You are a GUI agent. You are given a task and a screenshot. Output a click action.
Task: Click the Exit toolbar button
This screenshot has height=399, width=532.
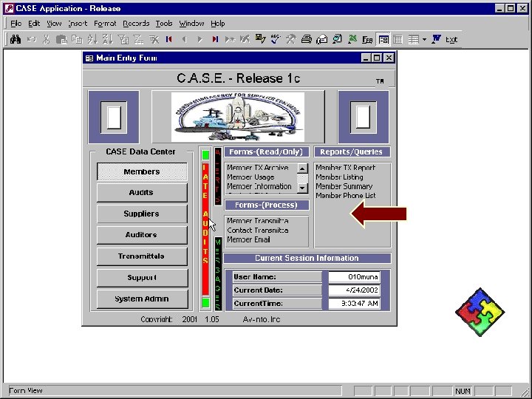tap(451, 40)
